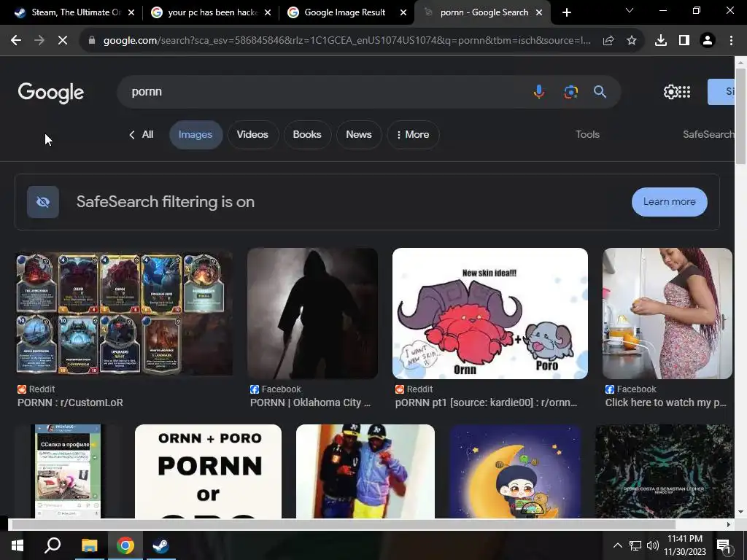Open Chrome downloads icon
Image resolution: width=747 pixels, height=560 pixels.
point(661,41)
